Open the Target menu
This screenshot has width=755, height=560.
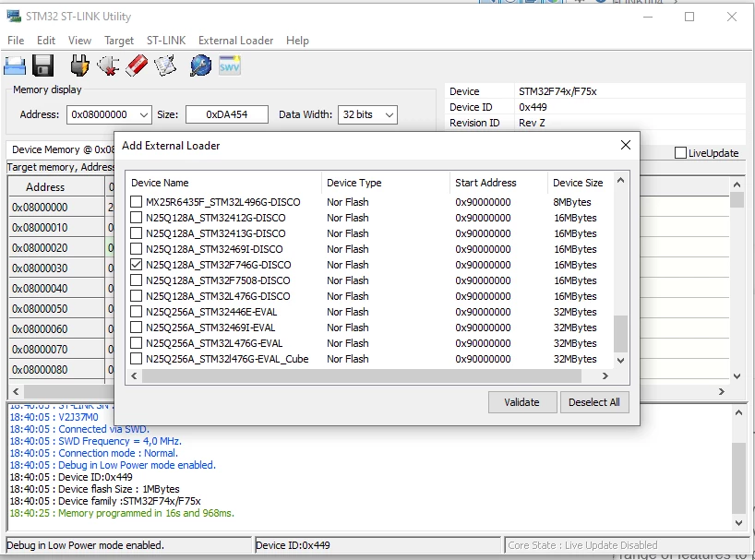[119, 41]
